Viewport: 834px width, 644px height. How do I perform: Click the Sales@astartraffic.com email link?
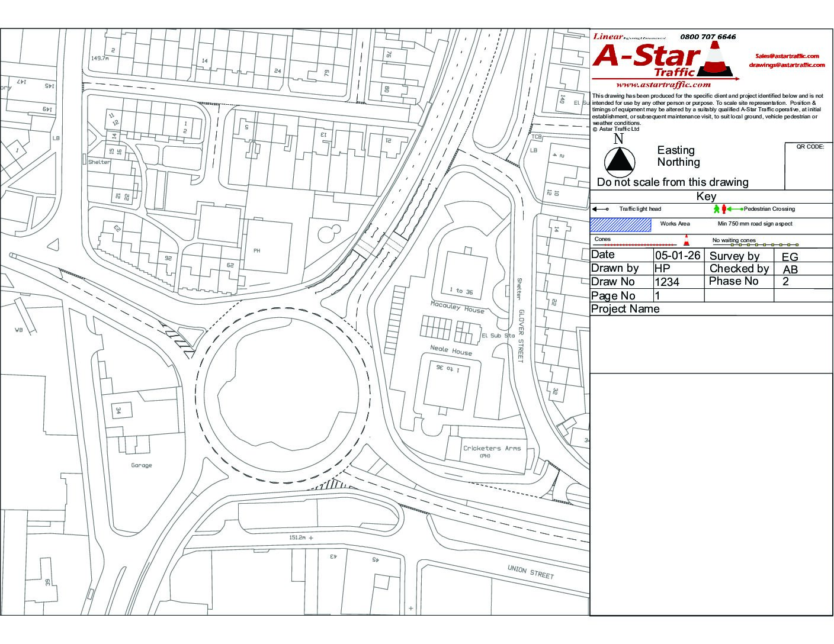(x=787, y=56)
